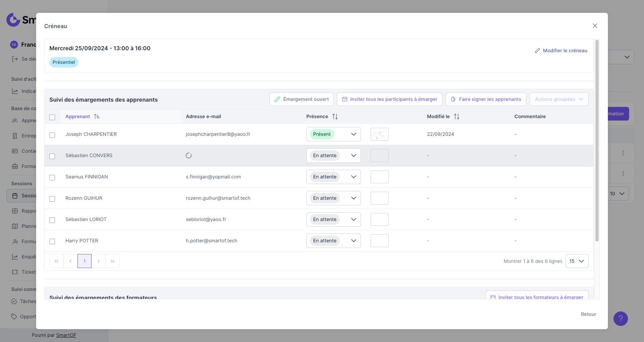644x342 pixels.
Task: Click the signature box for Harry POTTER
Action: [x=379, y=241]
